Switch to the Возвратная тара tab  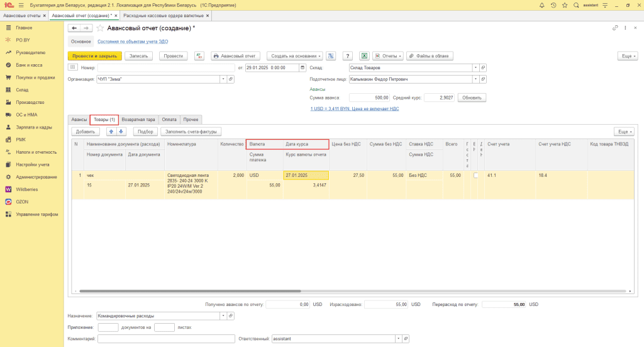click(x=138, y=119)
